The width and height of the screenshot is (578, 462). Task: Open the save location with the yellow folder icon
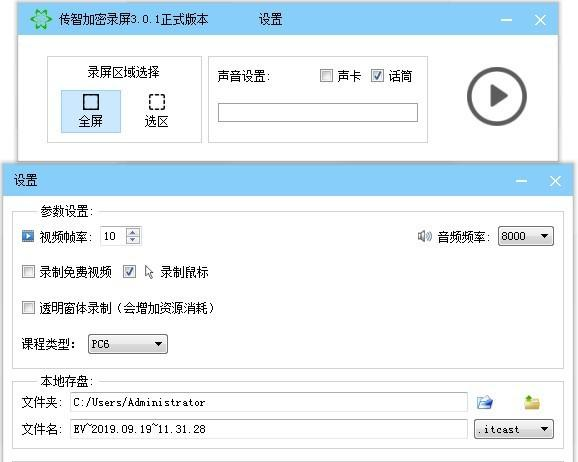(x=532, y=402)
